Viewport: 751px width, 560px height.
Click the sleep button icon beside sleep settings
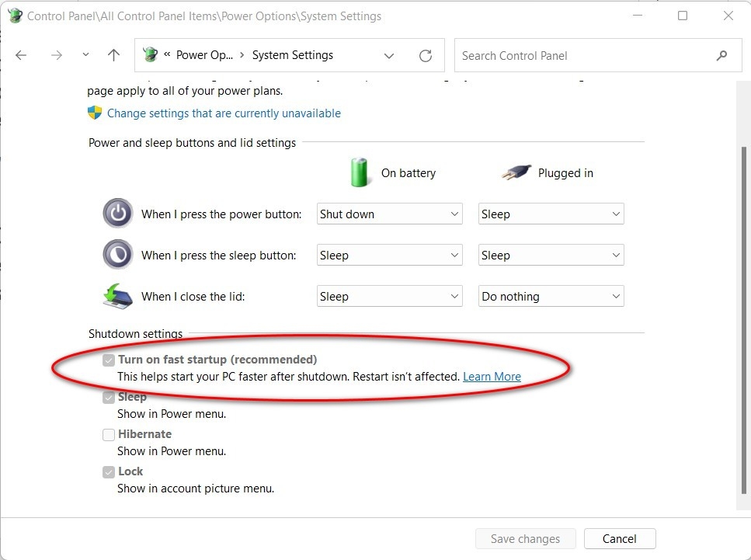click(117, 254)
